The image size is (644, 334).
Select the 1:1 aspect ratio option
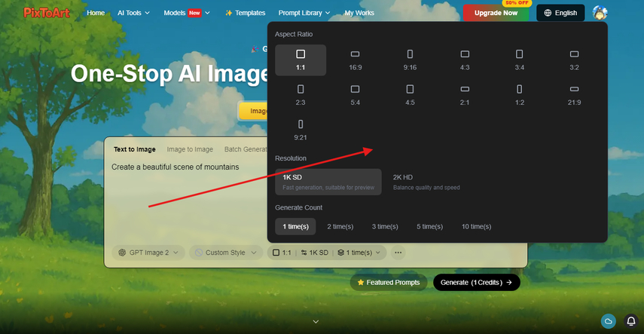point(301,60)
